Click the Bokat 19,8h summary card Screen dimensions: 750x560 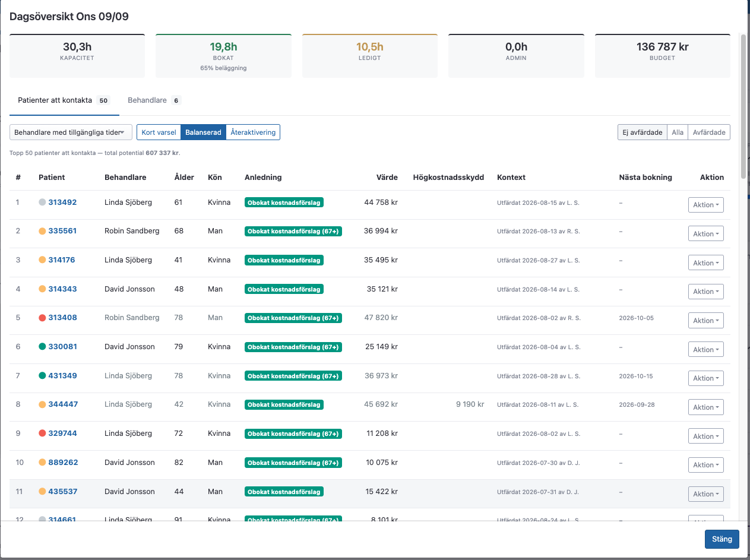(x=223, y=56)
